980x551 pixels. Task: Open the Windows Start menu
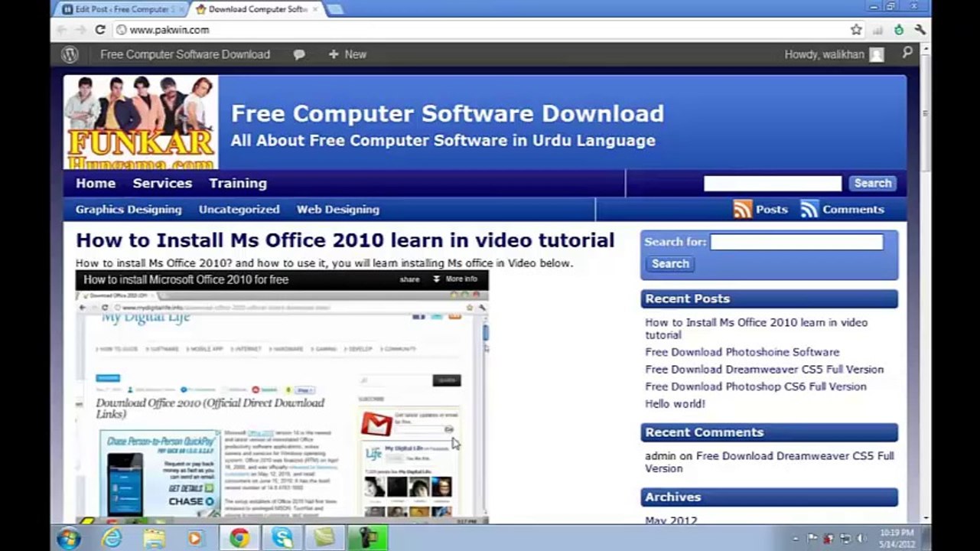pyautogui.click(x=69, y=538)
